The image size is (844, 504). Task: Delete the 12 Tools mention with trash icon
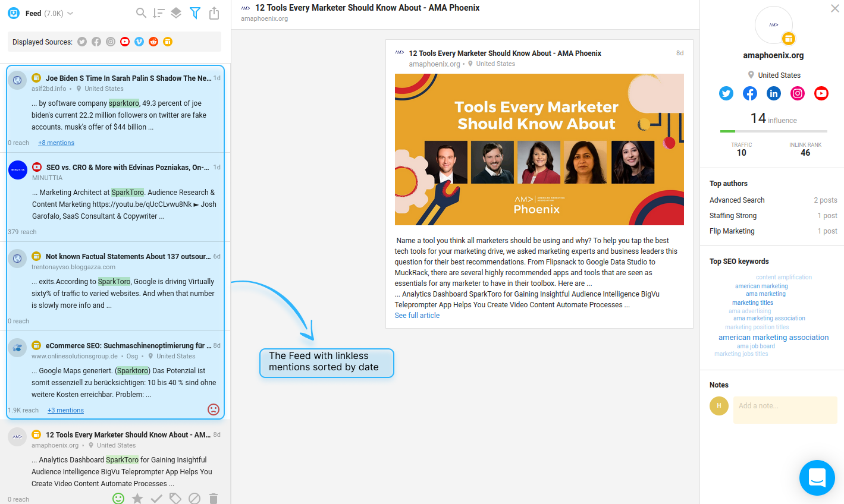pyautogui.click(x=214, y=498)
